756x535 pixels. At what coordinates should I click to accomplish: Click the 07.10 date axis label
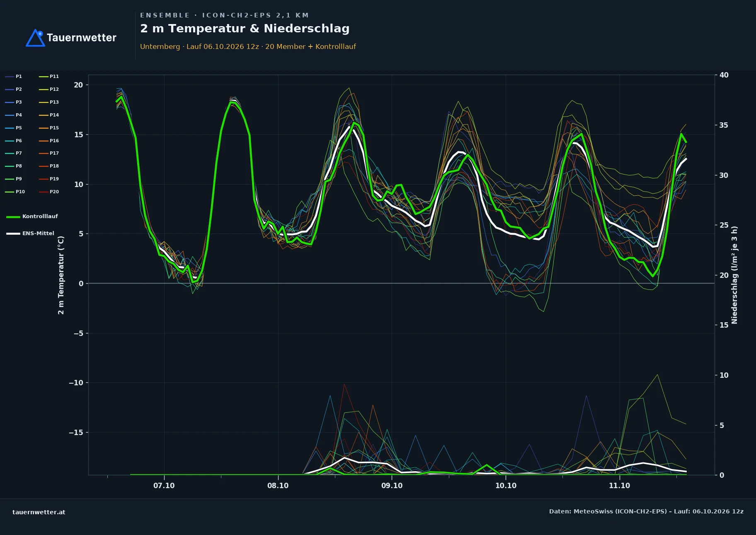[x=164, y=486]
